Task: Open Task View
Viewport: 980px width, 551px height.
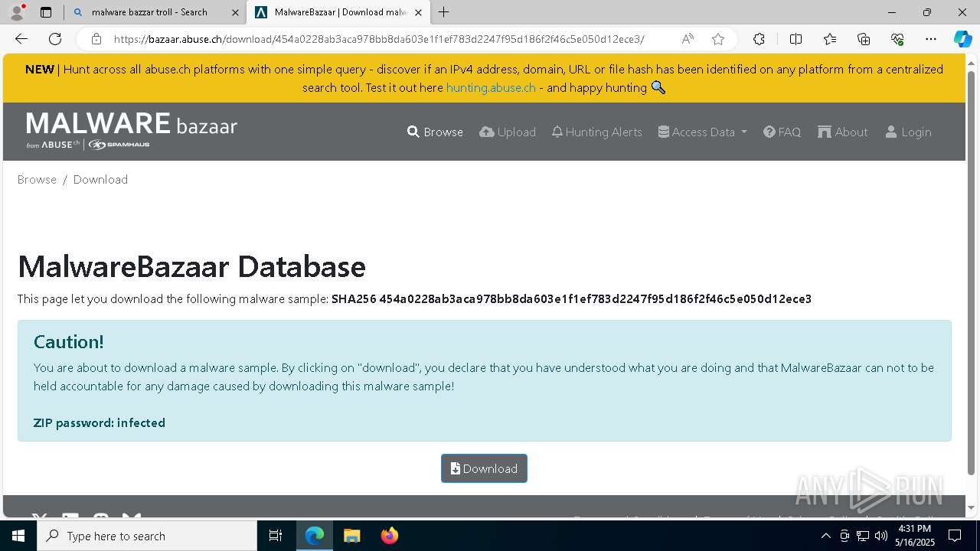Action: click(276, 536)
